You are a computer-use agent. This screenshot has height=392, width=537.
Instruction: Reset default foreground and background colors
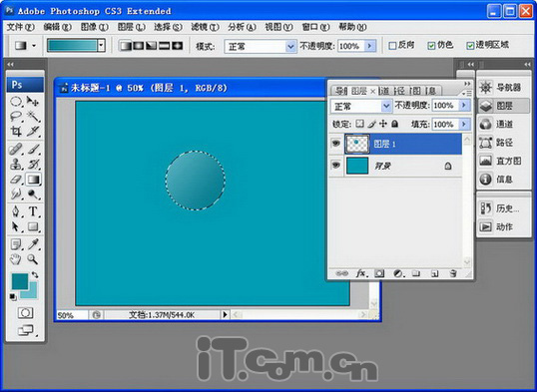pos(13,297)
